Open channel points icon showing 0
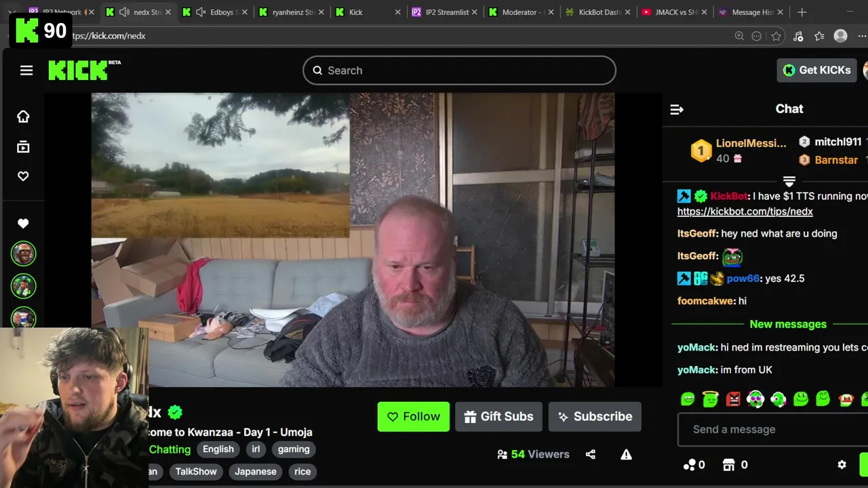Screen dimensions: 868x488 (694, 465)
